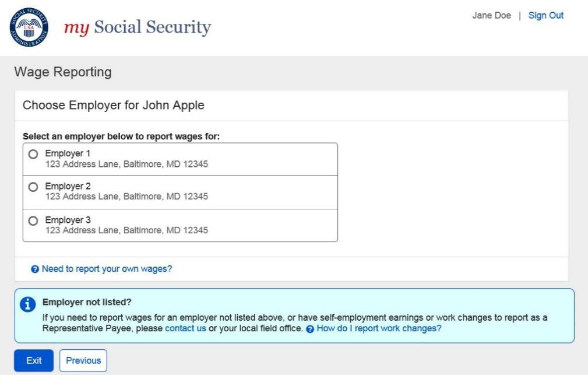Screen dimensions: 588x375
Task: Click help icon beside "Need to report your own wages?"
Action: pos(35,269)
